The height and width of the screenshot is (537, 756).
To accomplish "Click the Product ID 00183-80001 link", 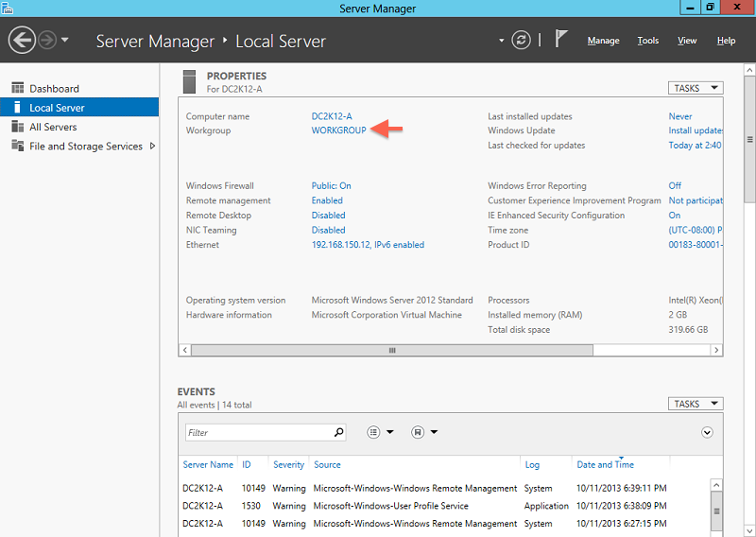I will 696,245.
